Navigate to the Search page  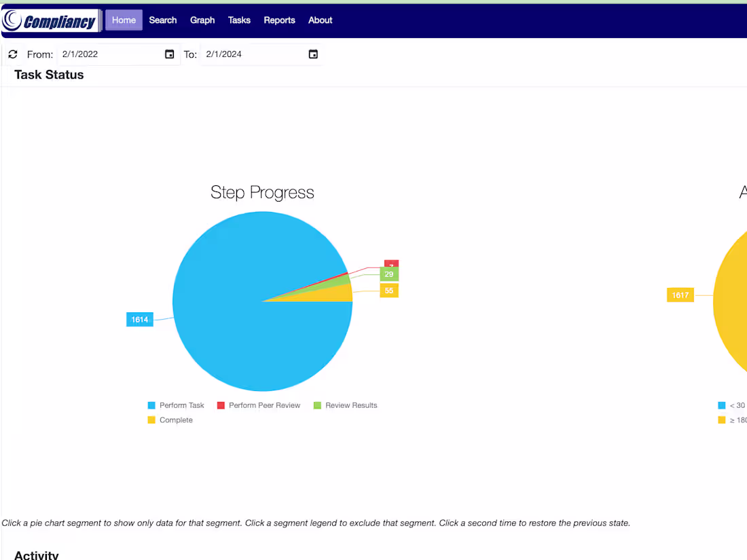162,20
